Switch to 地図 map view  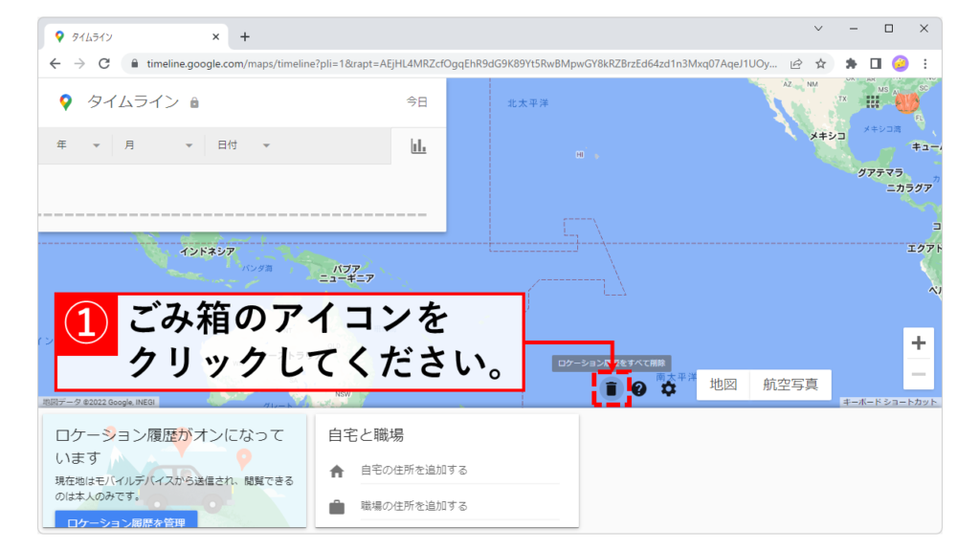[x=723, y=385]
